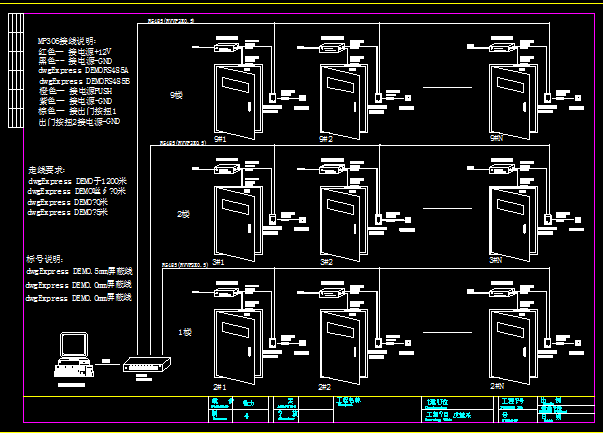The image size is (603, 433).
Task: Select the door symbol labeled 3#N
Action: tap(513, 224)
